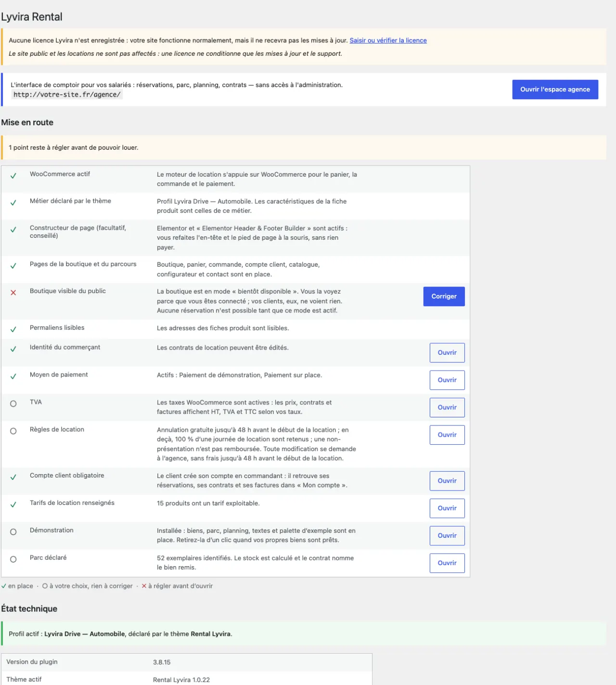Click the check mark next to Constructeur de page
616x685 pixels.
(x=13, y=230)
